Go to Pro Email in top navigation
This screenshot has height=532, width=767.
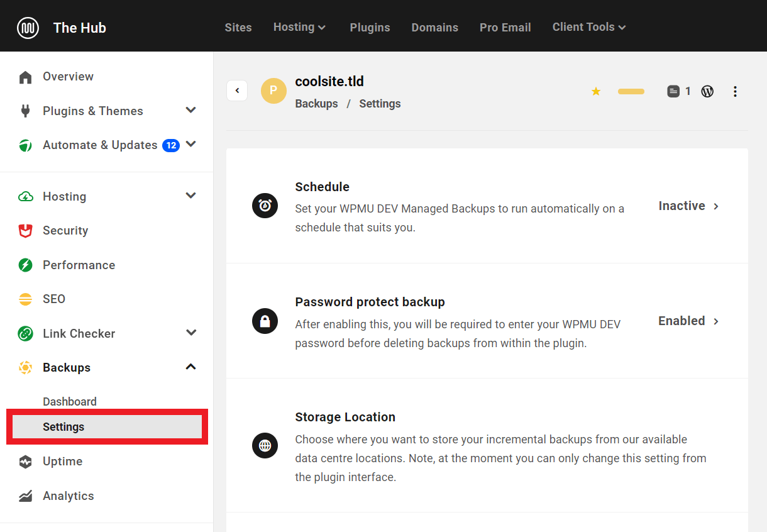[505, 28]
